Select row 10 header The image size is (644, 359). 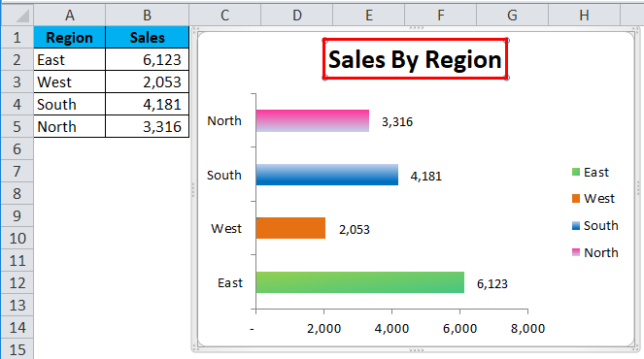pos(17,238)
